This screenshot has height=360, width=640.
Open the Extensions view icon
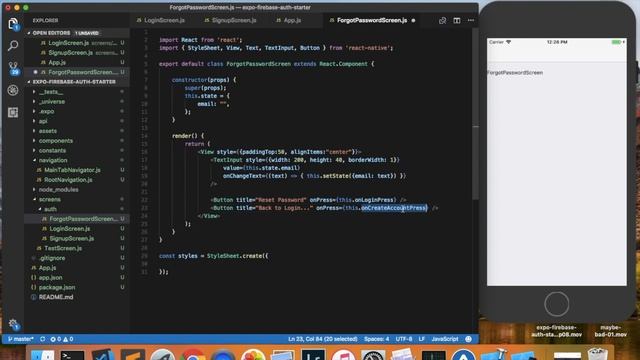[x=13, y=112]
